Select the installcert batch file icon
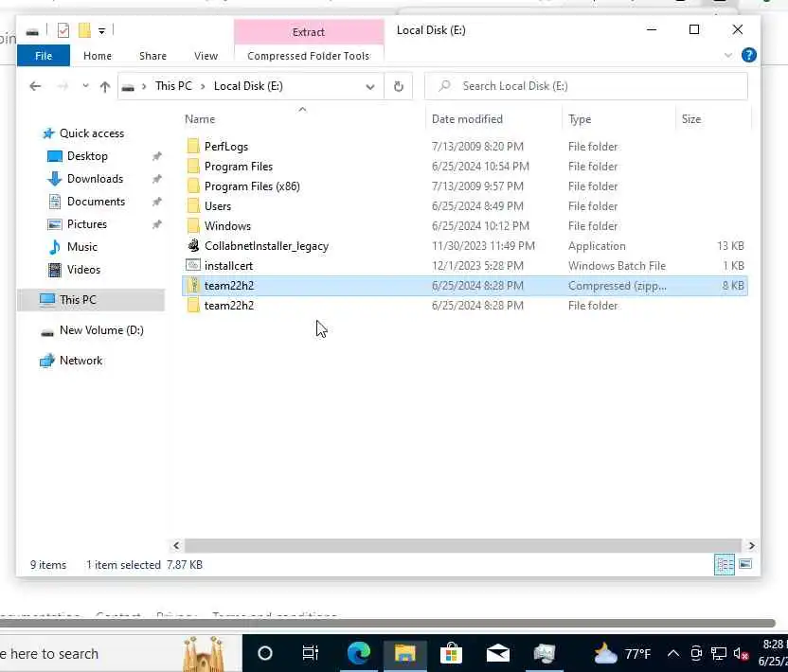 [193, 265]
